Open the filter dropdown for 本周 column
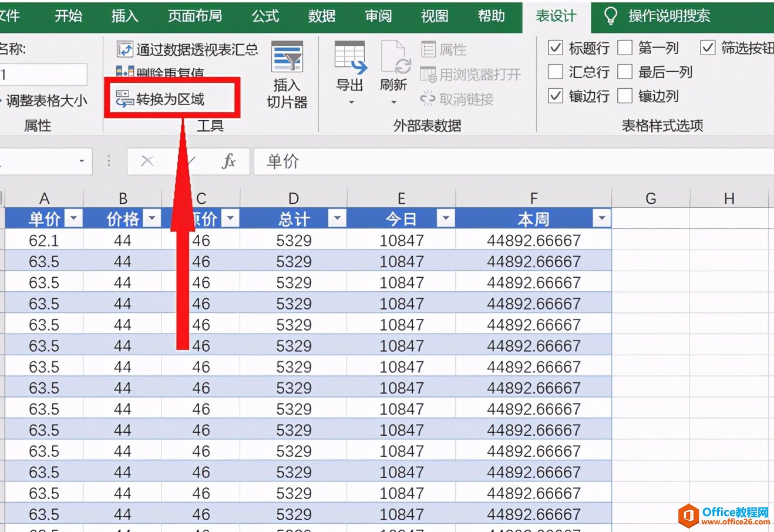The width and height of the screenshot is (774, 532). pos(601,219)
